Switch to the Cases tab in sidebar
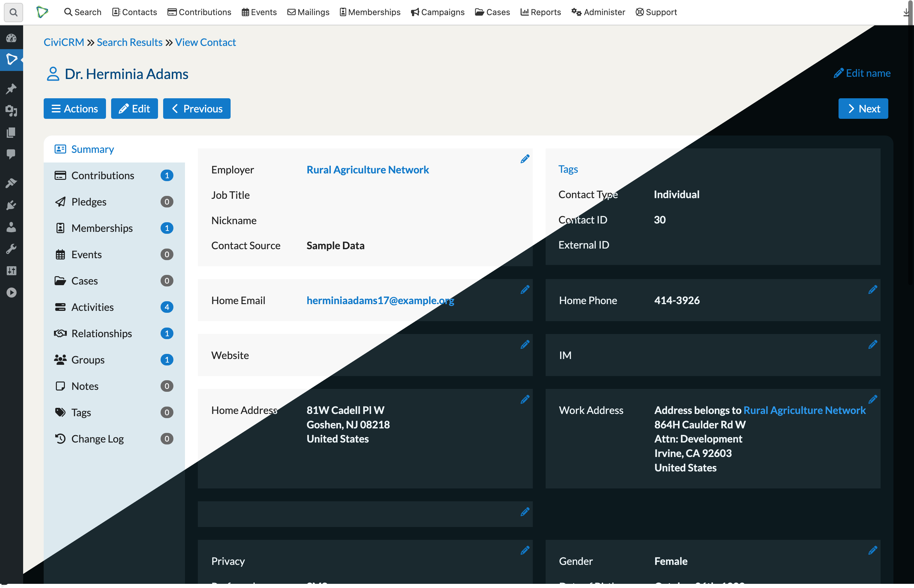The height and width of the screenshot is (588, 914). click(x=114, y=281)
